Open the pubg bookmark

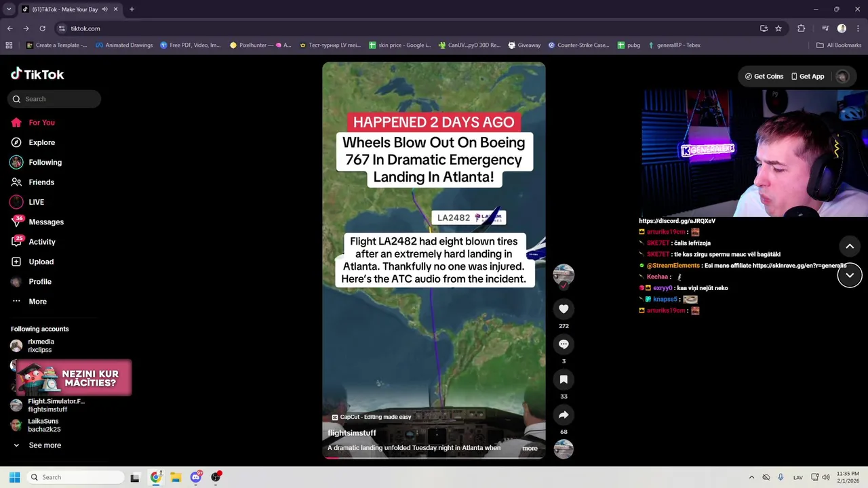[x=629, y=45]
